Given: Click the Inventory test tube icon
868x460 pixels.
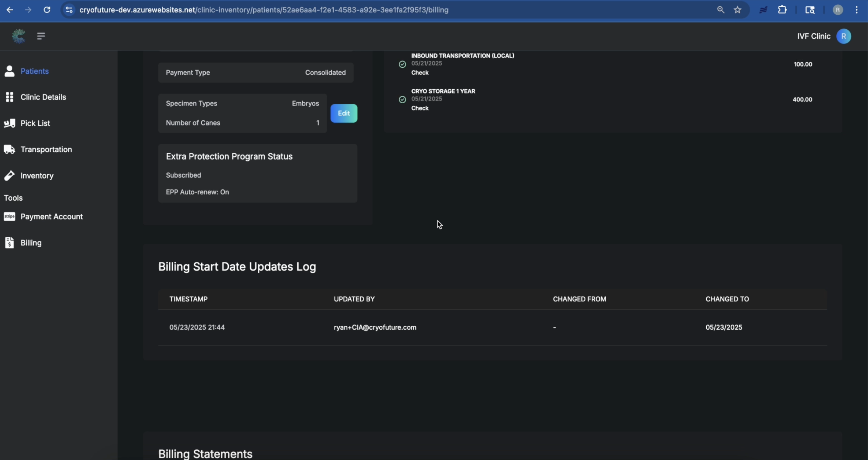Looking at the screenshot, I should (9, 175).
